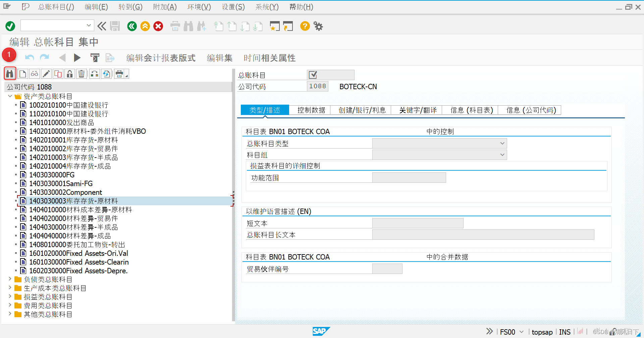Image resolution: width=644 pixels, height=338 pixels.
Task: Open the 科目组 dropdown
Action: point(502,155)
